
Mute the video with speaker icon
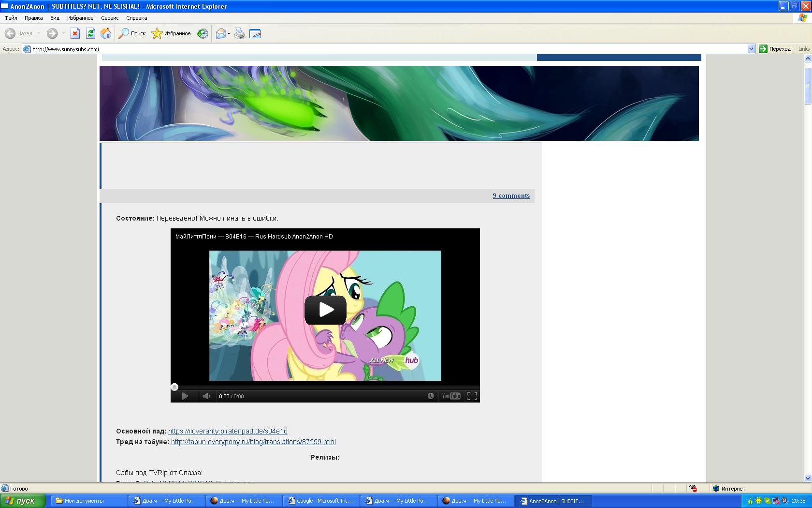coord(206,396)
